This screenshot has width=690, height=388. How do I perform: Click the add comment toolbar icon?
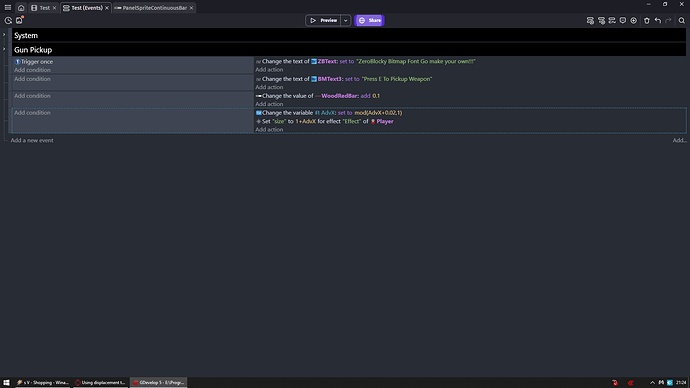pos(623,20)
